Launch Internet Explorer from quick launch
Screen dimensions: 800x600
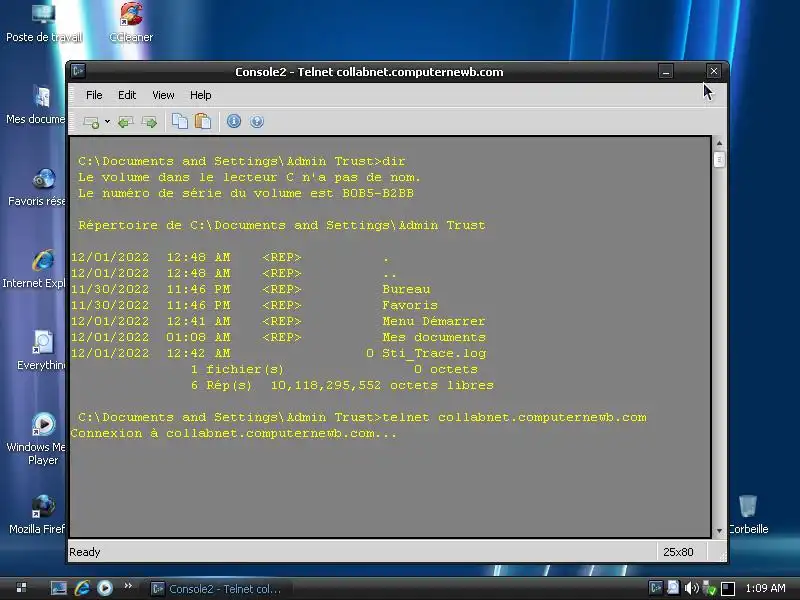(x=82, y=588)
